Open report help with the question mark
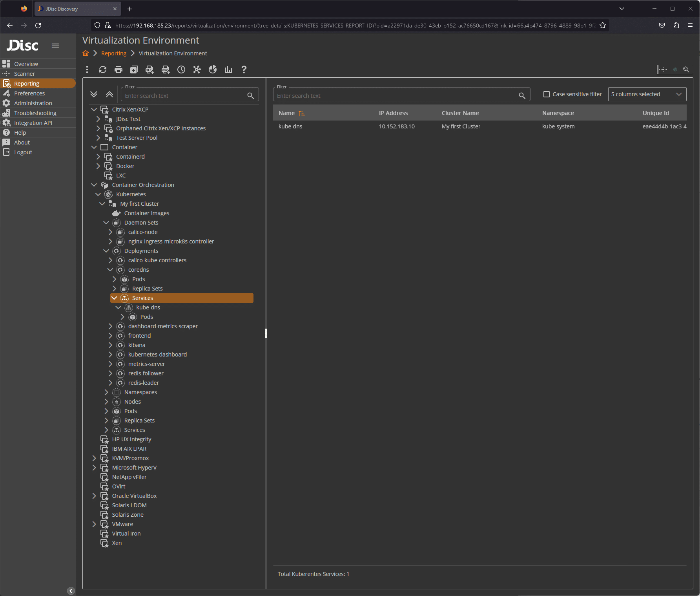This screenshot has height=596, width=700. click(244, 69)
